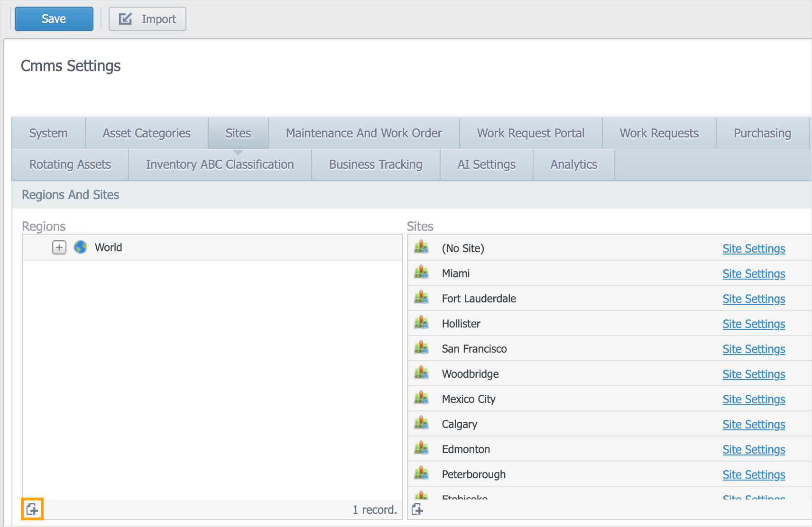The width and height of the screenshot is (812, 527).
Task: Click the Woodbridge site map icon
Action: pyautogui.click(x=421, y=373)
